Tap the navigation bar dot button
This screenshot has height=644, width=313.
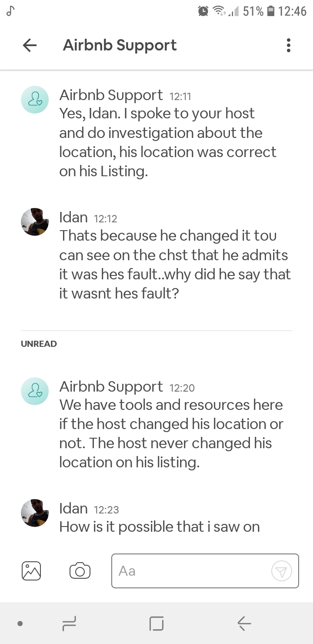[x=20, y=624]
